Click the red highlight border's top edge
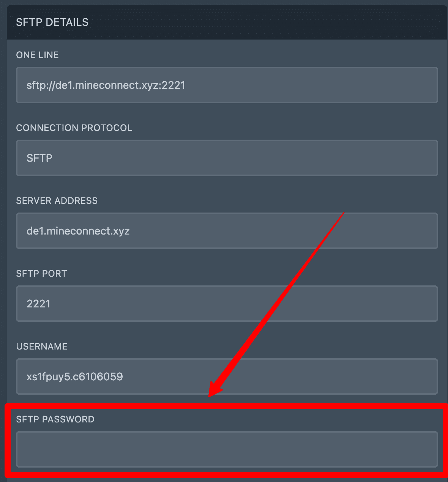The height and width of the screenshot is (482, 448). [x=227, y=406]
